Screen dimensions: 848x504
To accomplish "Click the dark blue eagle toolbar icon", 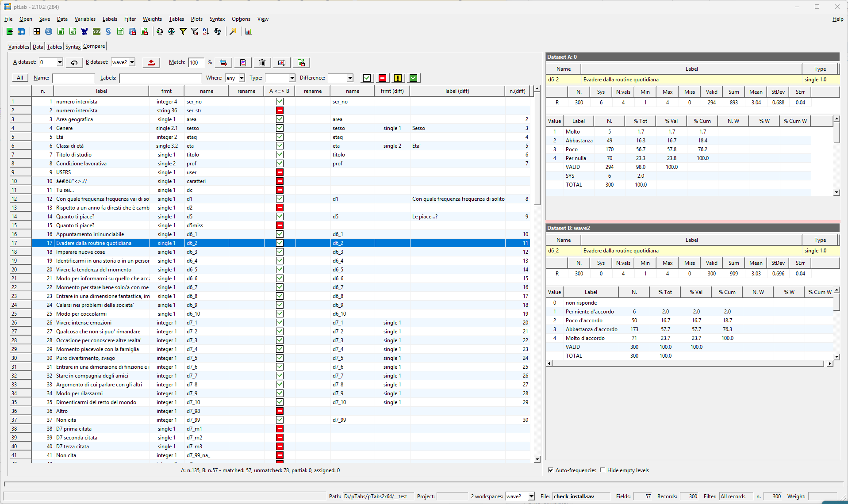I will (84, 31).
